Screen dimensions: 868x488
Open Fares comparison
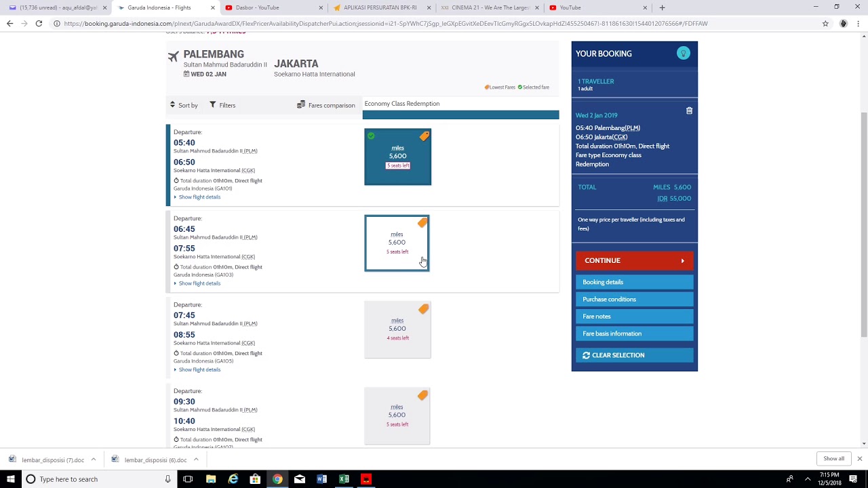pos(326,105)
